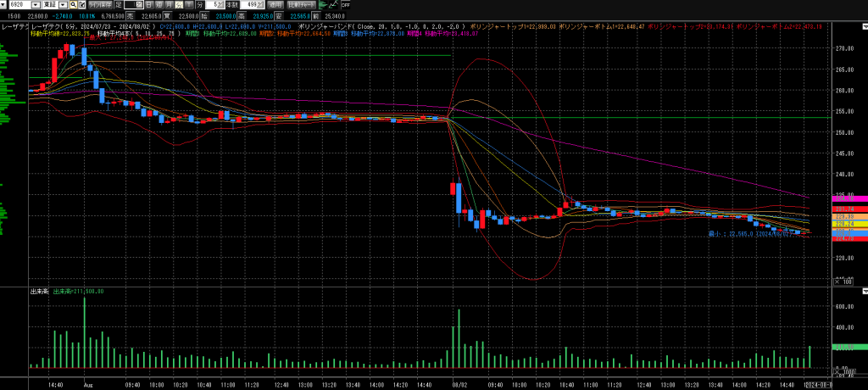
Task: Click the green 211.50 volume label
Action: [x=843, y=348]
